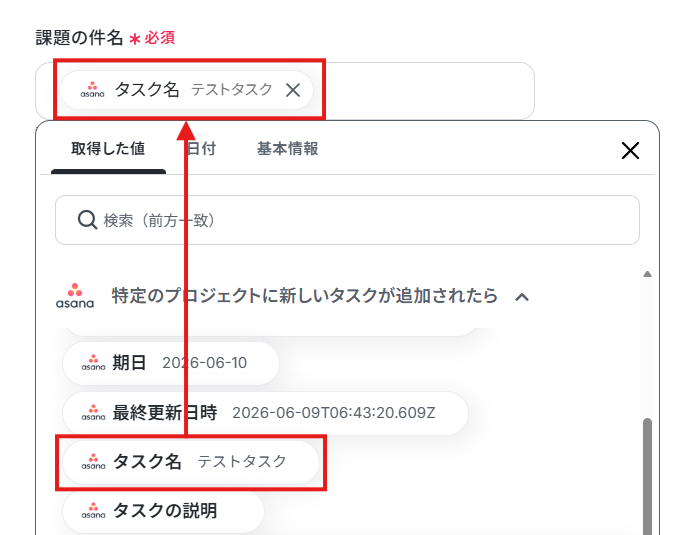The image size is (694, 535).
Task: Insert the タスクの説明 value
Action: (x=163, y=511)
